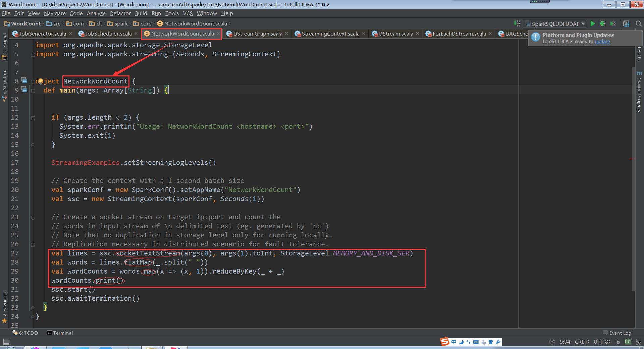The height and width of the screenshot is (349, 644).
Task: Click the power save gauge icon in status bar
Action: (x=552, y=342)
